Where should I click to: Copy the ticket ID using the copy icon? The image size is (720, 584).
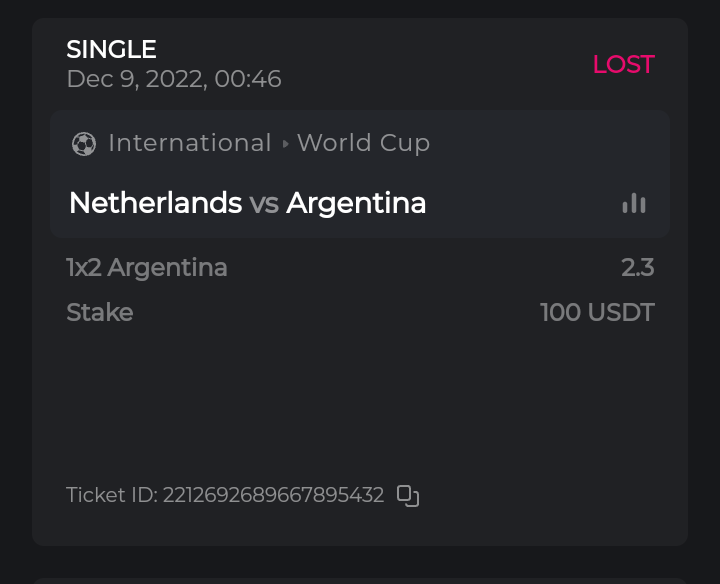(x=408, y=495)
